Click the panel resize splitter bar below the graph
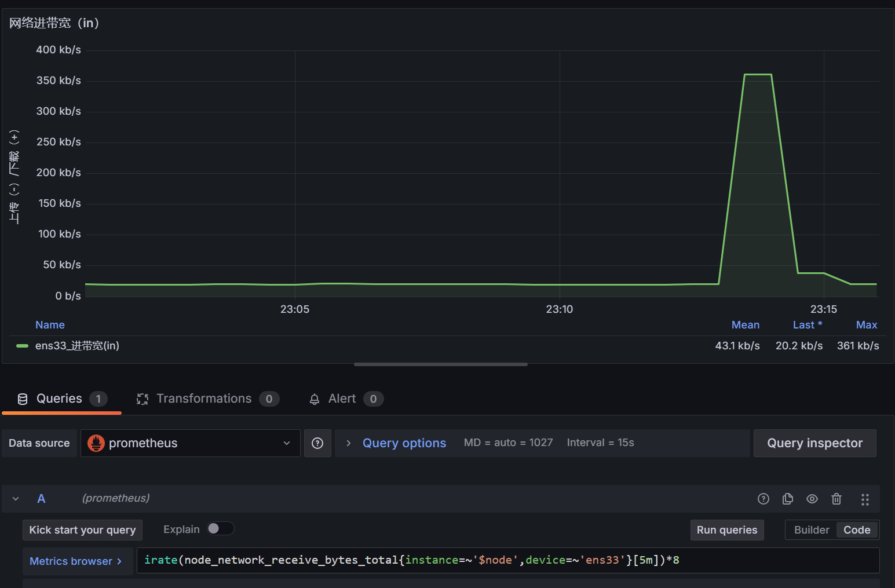Screen dimensions: 895x588 441,364
